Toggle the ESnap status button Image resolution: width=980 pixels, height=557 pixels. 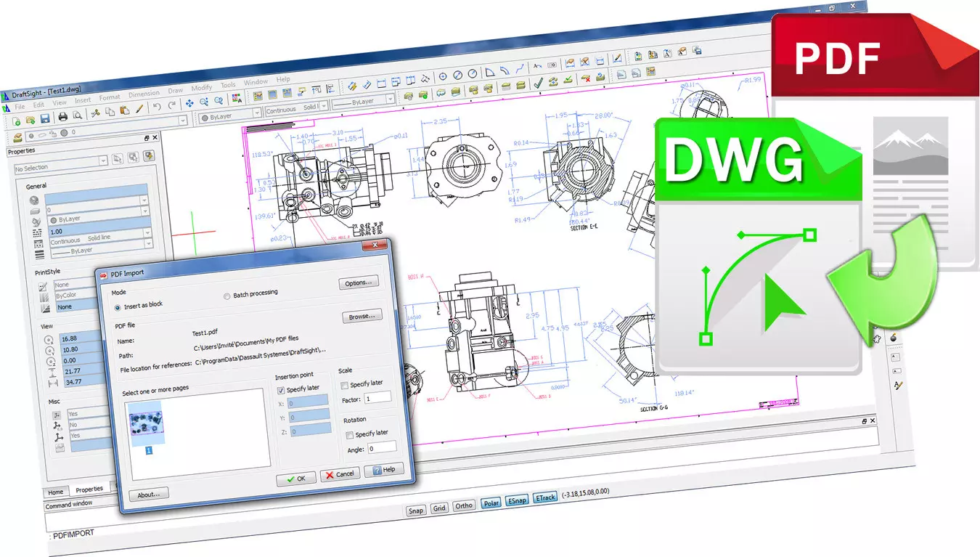click(517, 500)
